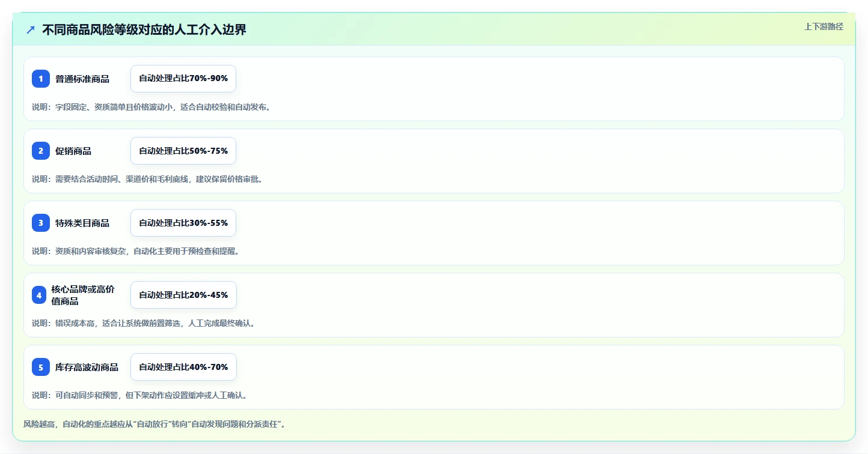Click the 自动处理占比20%-45% pill
Image resolution: width=868 pixels, height=454 pixels.
coord(183,295)
